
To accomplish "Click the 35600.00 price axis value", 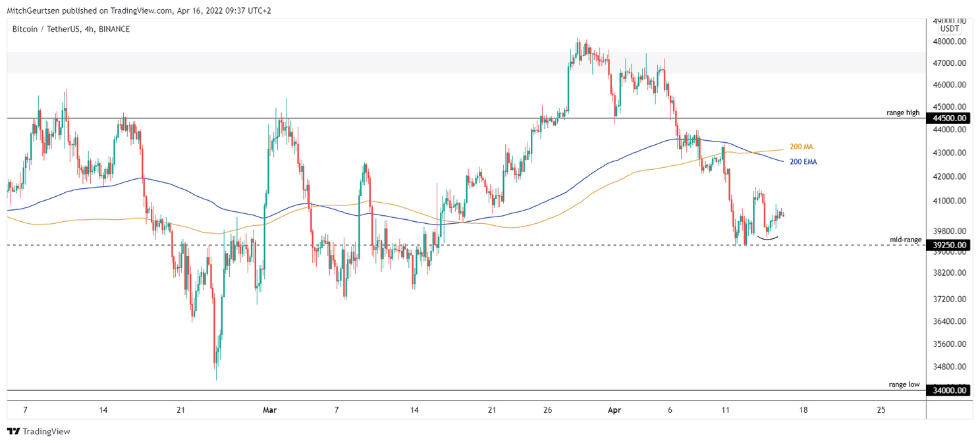I will coord(949,344).
